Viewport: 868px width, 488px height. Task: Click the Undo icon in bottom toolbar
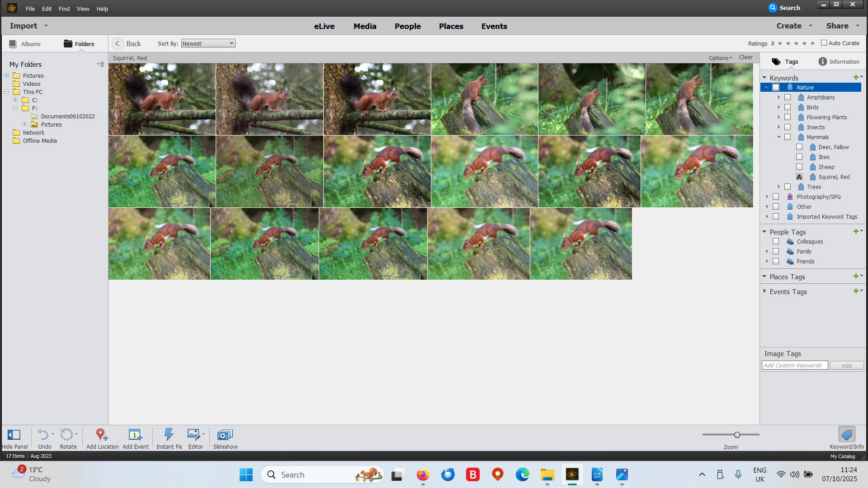tap(43, 435)
